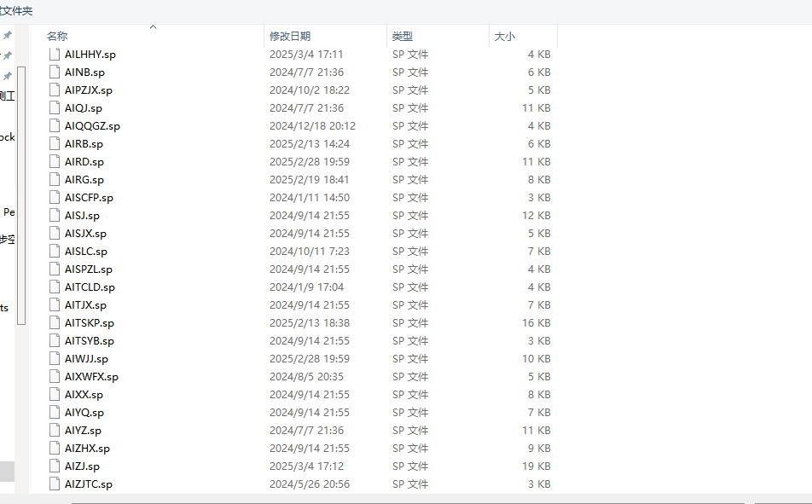Click the file icon next to AIPZJX.sp

coord(55,90)
